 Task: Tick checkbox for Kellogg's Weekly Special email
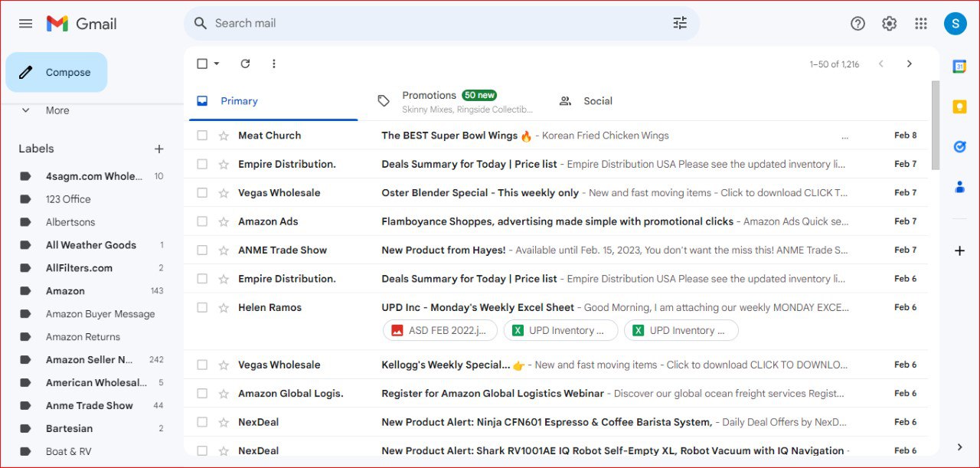[x=202, y=365]
